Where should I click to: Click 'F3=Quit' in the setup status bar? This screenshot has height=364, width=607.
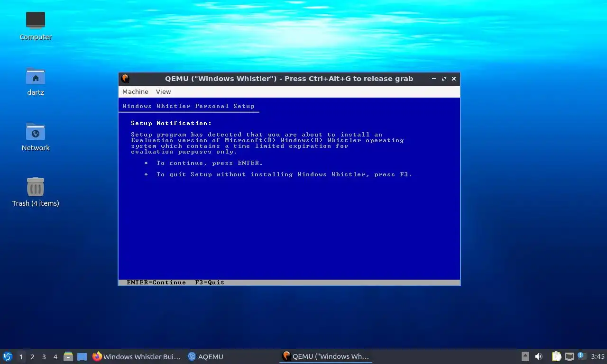(210, 282)
